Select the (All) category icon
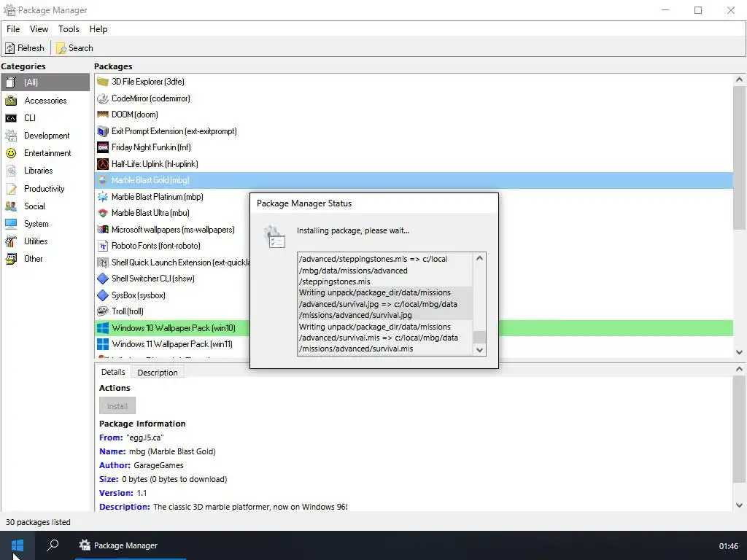The height and width of the screenshot is (560, 747). pos(11,82)
